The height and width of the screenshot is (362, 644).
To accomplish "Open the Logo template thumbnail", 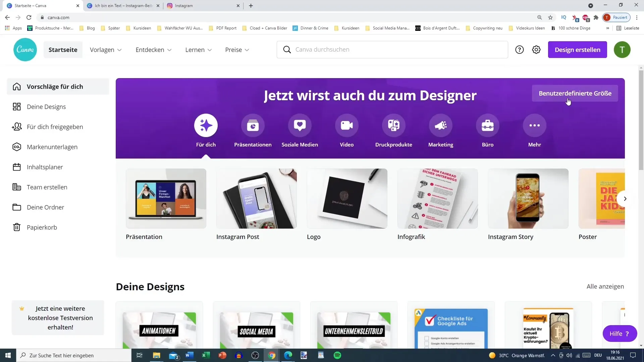I will click(x=347, y=198).
